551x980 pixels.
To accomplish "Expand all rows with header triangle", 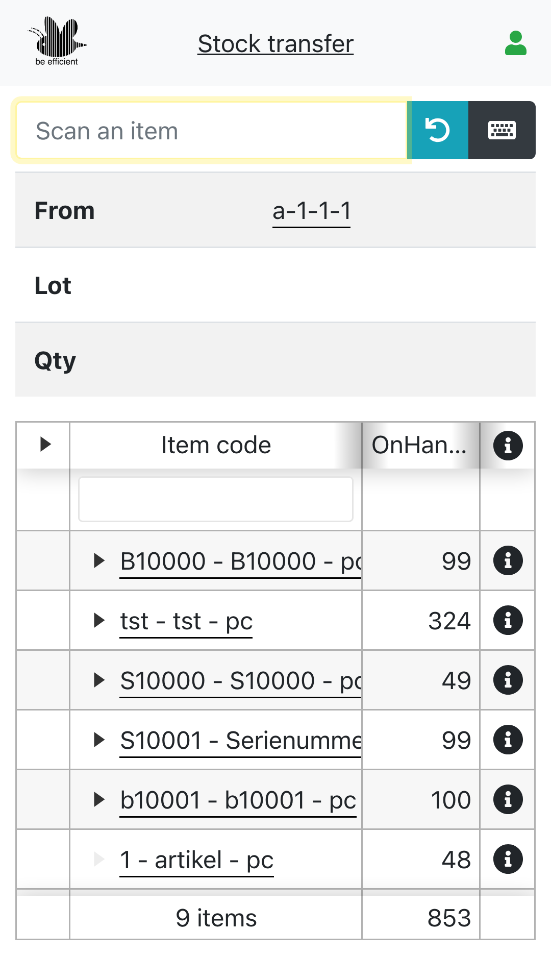I will (45, 445).
